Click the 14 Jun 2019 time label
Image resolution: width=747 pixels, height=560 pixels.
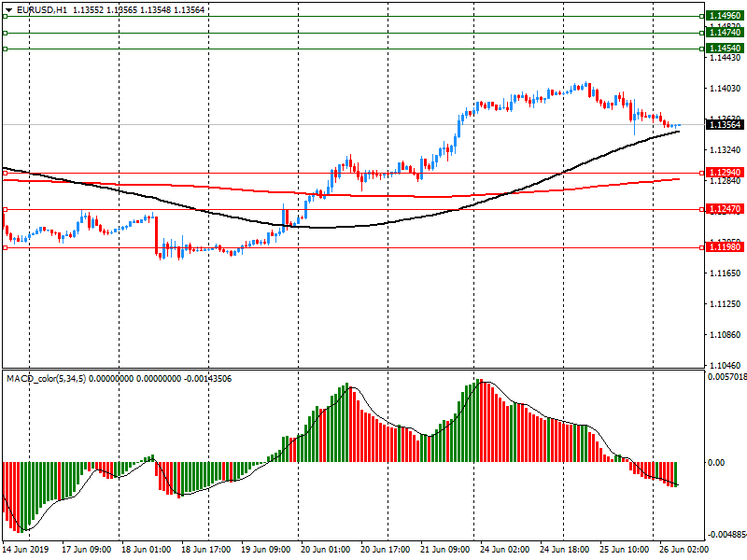[x=26, y=549]
